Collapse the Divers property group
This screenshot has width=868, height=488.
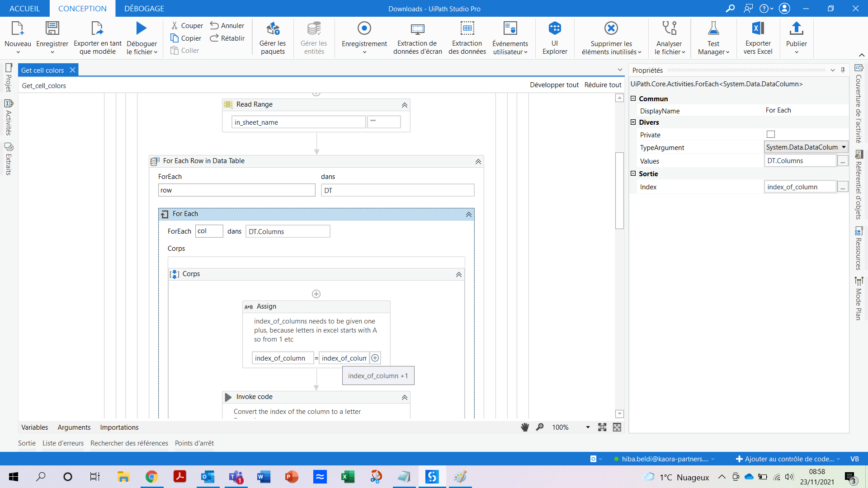point(633,122)
